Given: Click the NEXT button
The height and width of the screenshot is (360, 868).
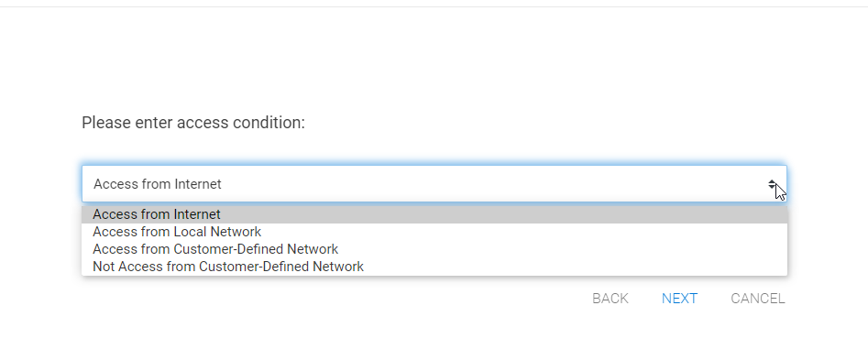Looking at the screenshot, I should point(679,299).
